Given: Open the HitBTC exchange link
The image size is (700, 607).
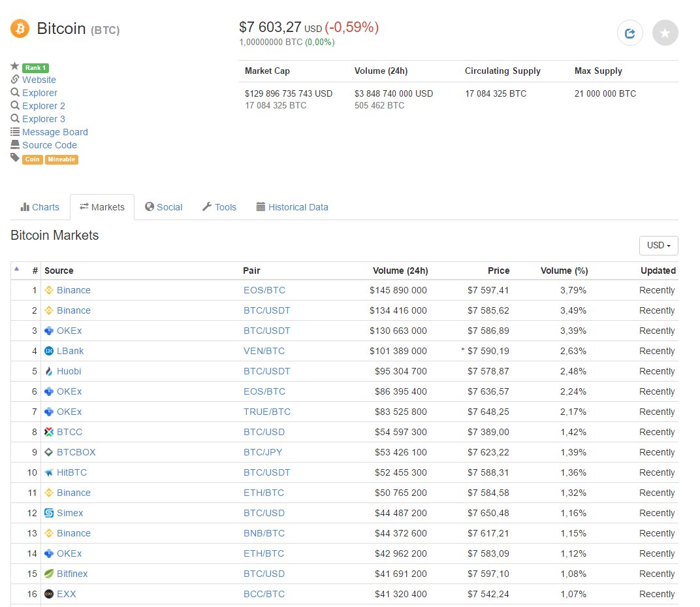Looking at the screenshot, I should point(71,472).
